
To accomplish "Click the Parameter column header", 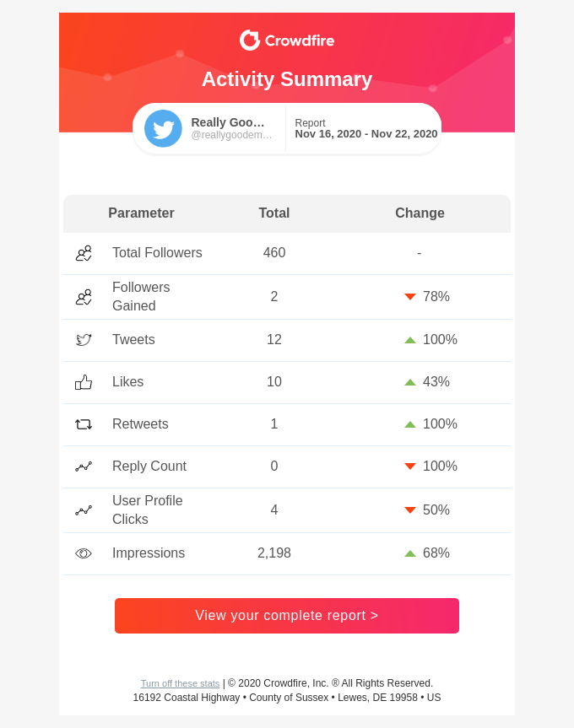I will click(141, 213).
